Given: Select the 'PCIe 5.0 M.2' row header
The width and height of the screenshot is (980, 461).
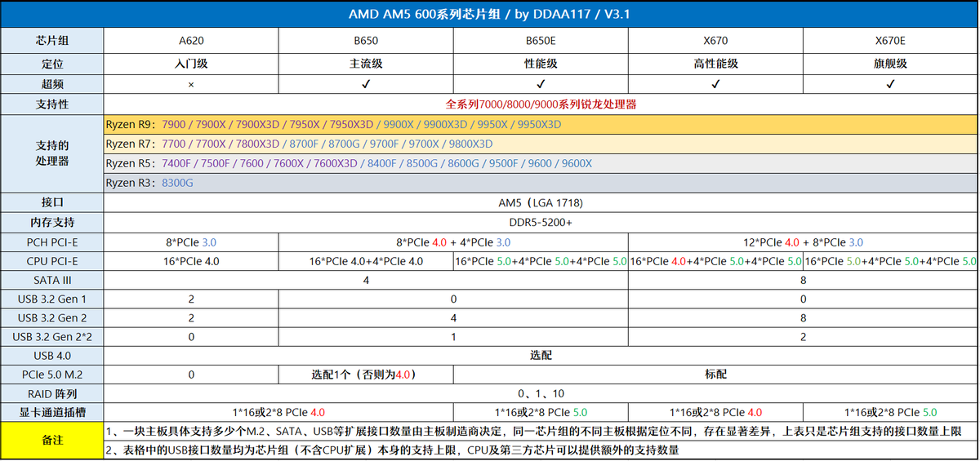Looking at the screenshot, I should tap(51, 375).
